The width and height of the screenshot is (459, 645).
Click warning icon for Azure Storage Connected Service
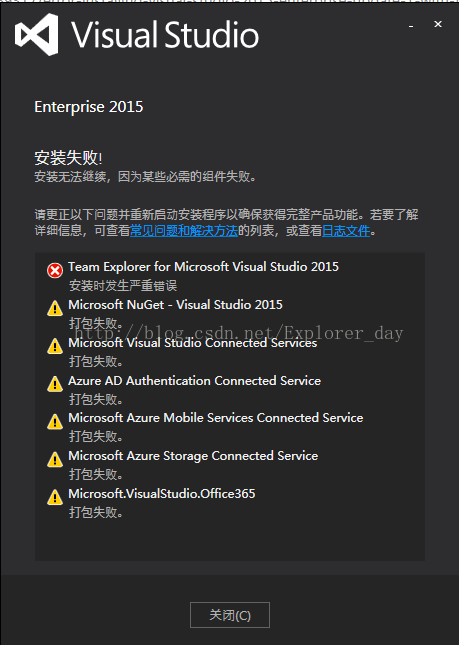(55, 459)
